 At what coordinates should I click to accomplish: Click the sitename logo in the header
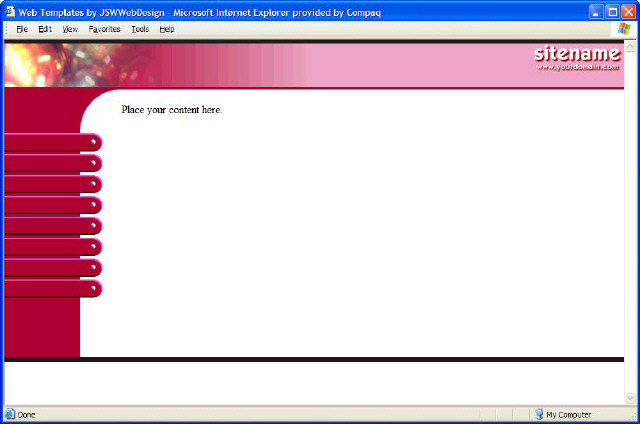[576, 53]
